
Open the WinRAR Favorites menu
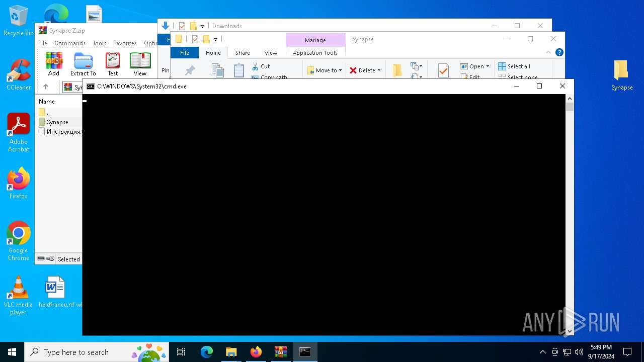(x=125, y=43)
